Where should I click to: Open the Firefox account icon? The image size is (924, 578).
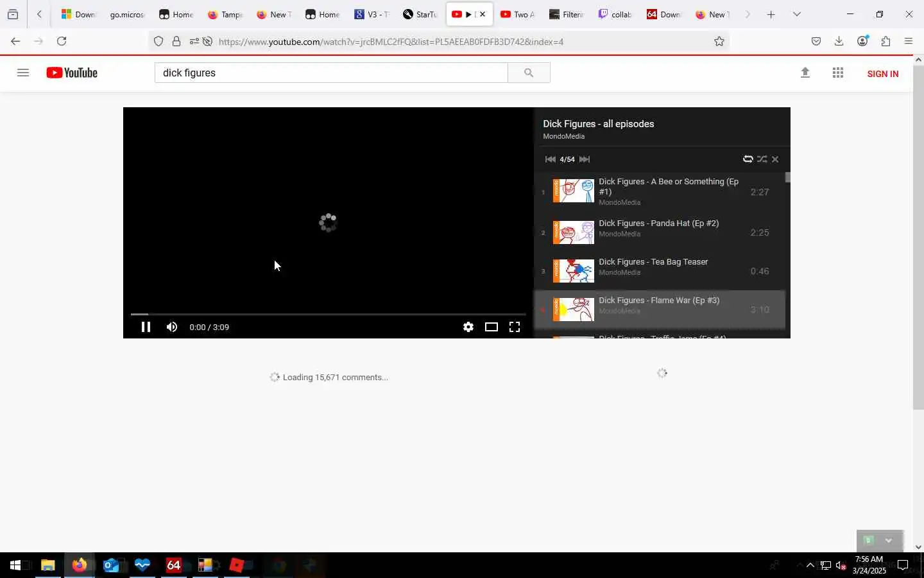[x=863, y=41]
